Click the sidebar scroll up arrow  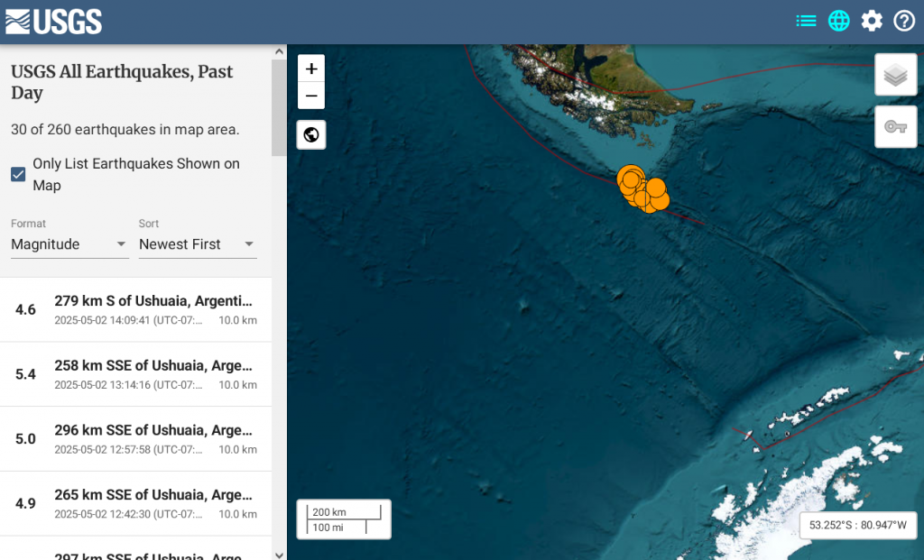[280, 51]
